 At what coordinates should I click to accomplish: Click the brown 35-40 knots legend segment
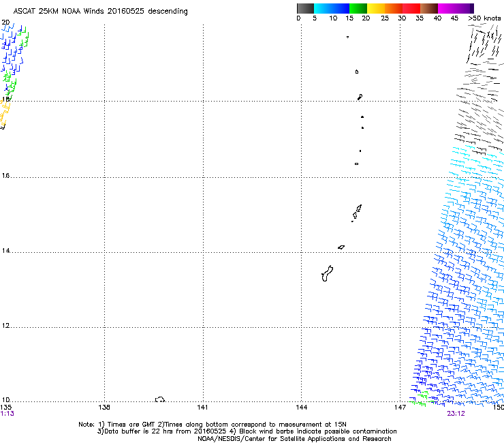(429, 8)
